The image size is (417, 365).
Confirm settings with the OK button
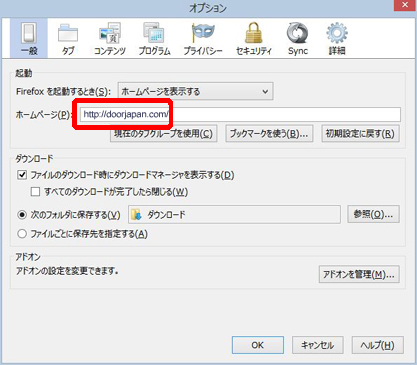tap(258, 345)
